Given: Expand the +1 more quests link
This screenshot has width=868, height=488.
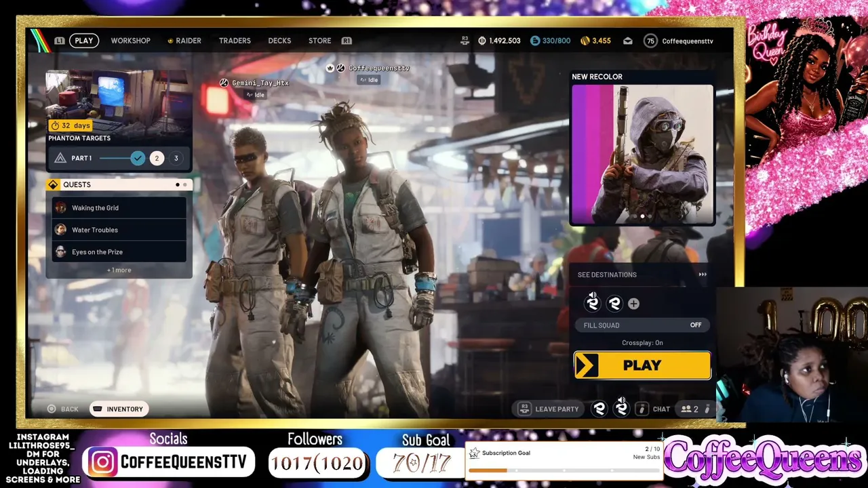Looking at the screenshot, I should click(119, 270).
